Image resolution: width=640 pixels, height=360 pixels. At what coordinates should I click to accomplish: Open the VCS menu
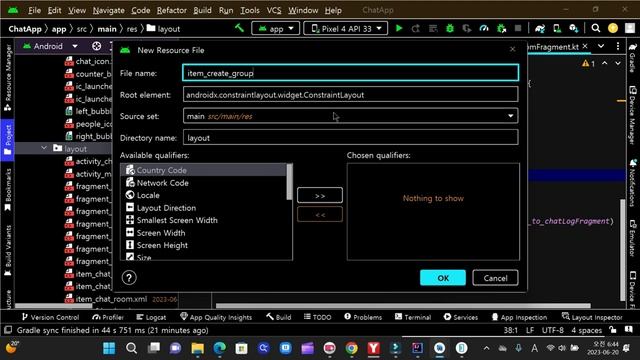pyautogui.click(x=274, y=10)
